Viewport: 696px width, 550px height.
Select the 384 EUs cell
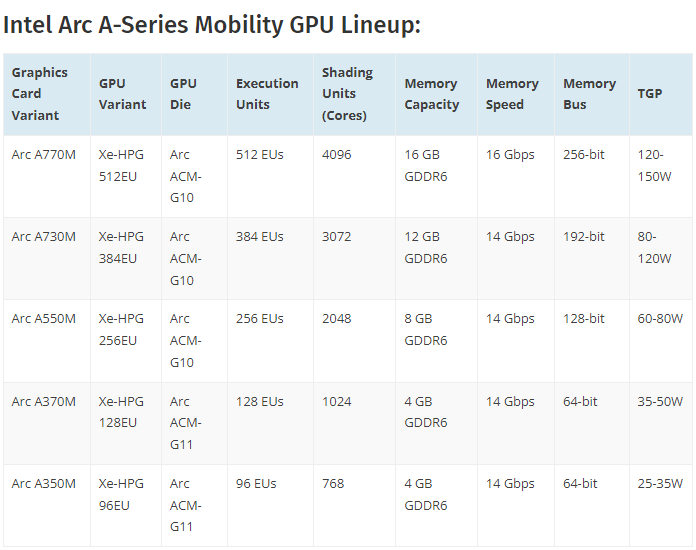tap(259, 237)
